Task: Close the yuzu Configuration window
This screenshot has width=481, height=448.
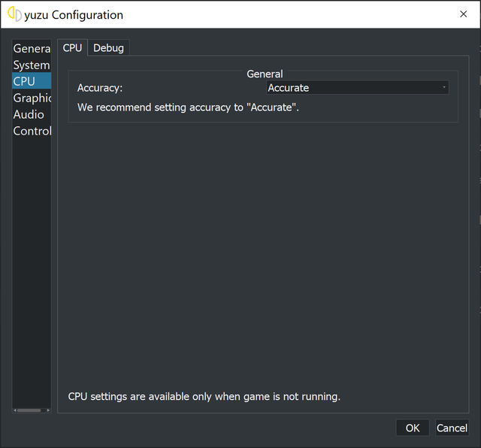Action: pyautogui.click(x=463, y=14)
